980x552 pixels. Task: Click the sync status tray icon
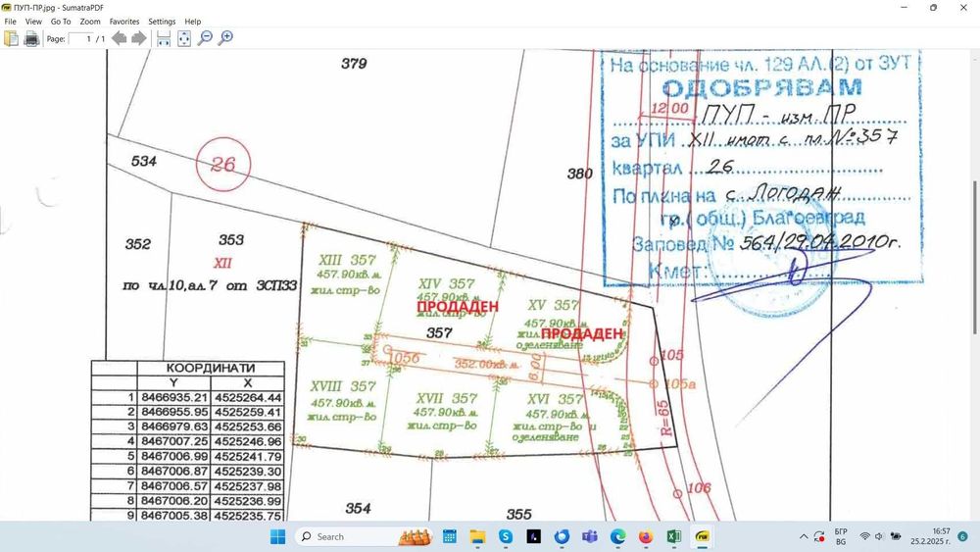[x=819, y=536]
